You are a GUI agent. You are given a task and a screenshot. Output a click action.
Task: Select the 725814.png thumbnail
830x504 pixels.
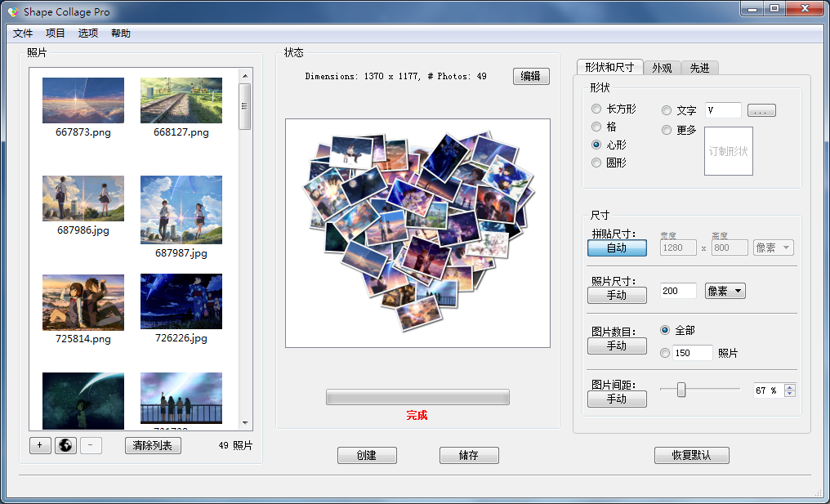(83, 302)
